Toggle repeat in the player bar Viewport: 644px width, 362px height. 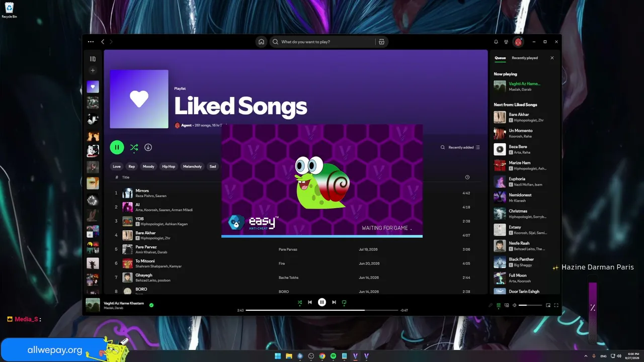(344, 303)
